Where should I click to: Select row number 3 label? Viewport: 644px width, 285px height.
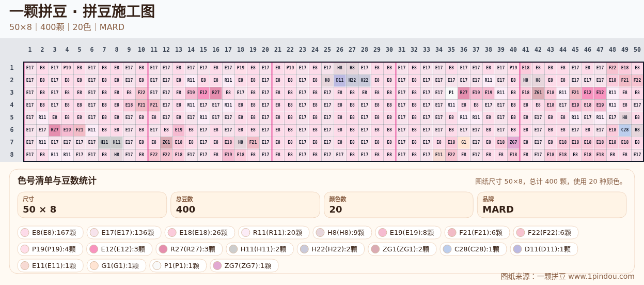[x=12, y=93]
